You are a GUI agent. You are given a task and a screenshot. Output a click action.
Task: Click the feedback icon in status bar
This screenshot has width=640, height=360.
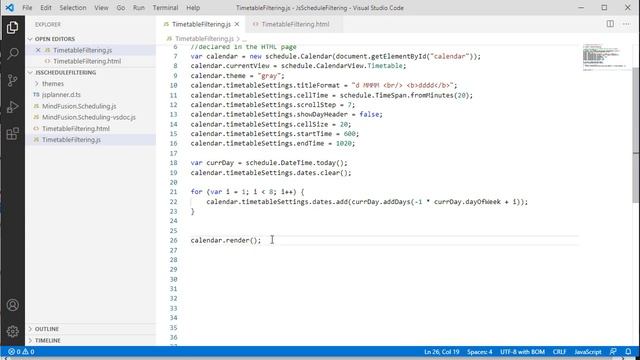coord(613,351)
